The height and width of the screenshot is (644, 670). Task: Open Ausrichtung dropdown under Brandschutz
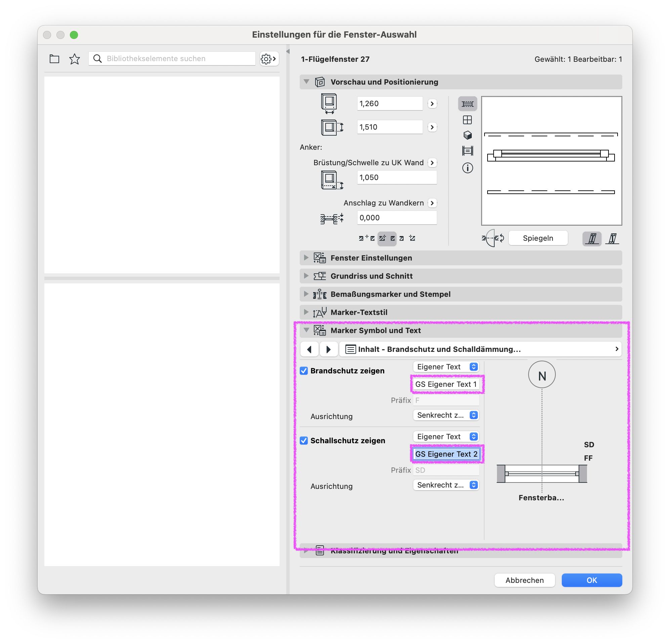pos(446,415)
